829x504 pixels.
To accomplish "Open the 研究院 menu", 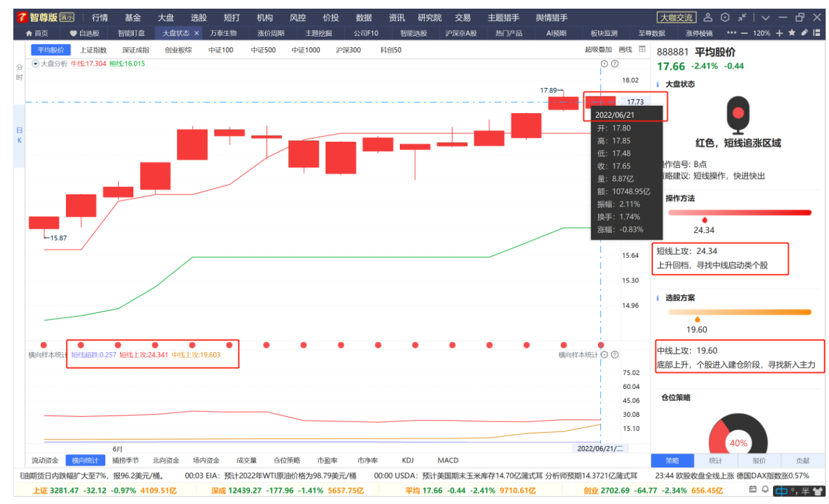I will (429, 18).
